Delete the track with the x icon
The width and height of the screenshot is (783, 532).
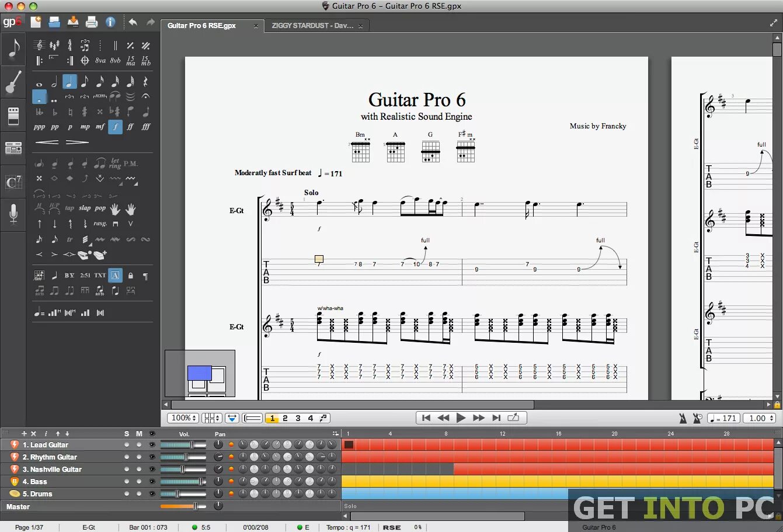(33, 433)
